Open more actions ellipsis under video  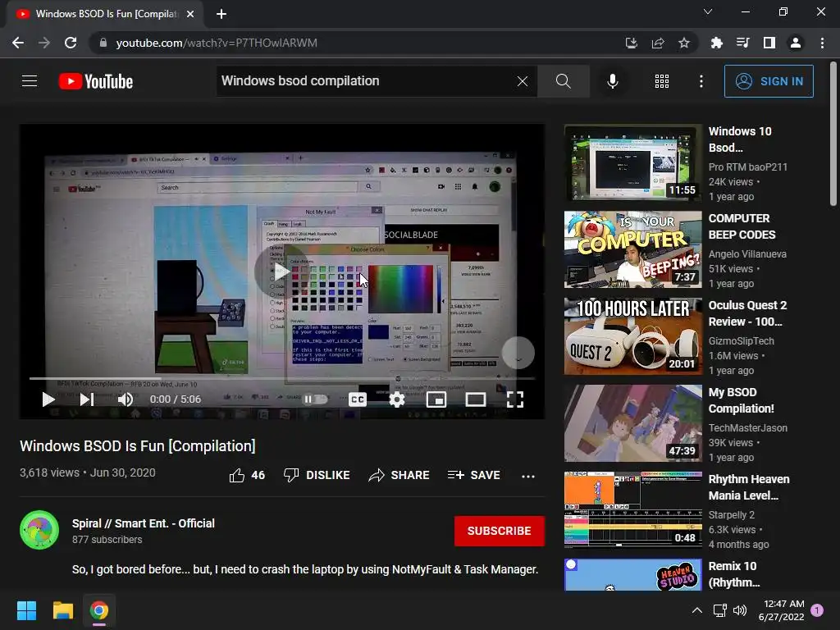point(528,476)
